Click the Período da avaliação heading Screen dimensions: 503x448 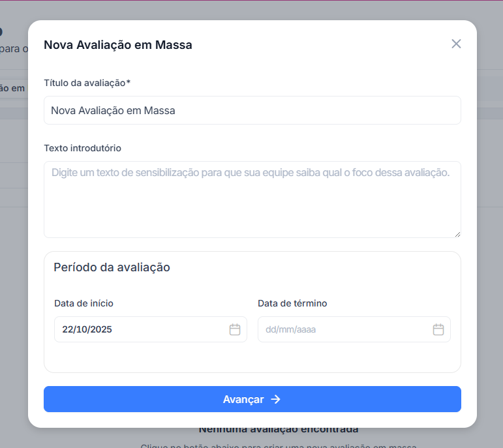[112, 267]
